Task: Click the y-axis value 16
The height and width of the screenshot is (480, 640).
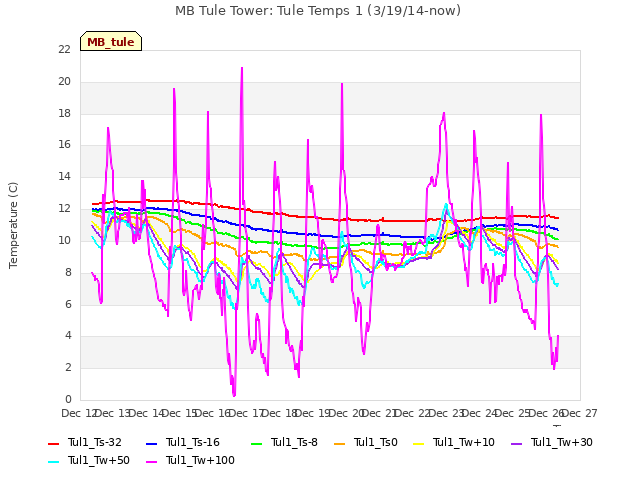Action: (x=64, y=144)
